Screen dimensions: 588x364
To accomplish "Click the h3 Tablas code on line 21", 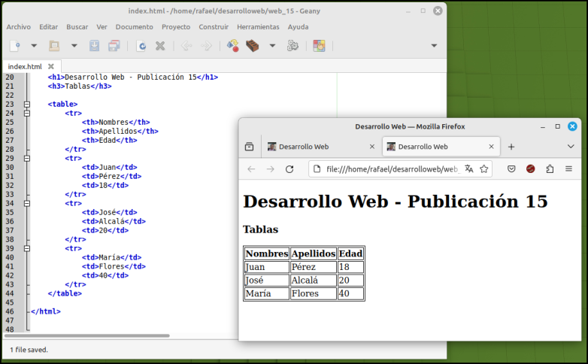I will tap(80, 86).
